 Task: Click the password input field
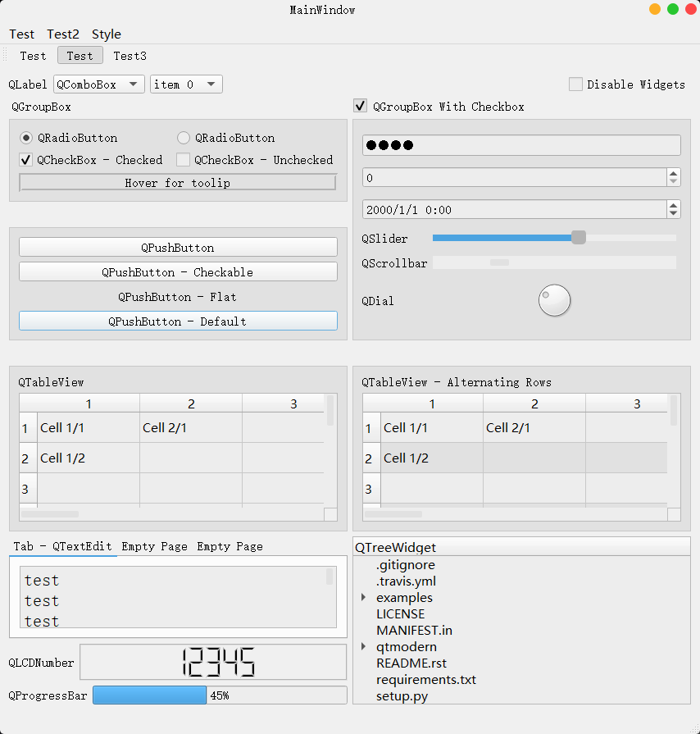tap(521, 145)
